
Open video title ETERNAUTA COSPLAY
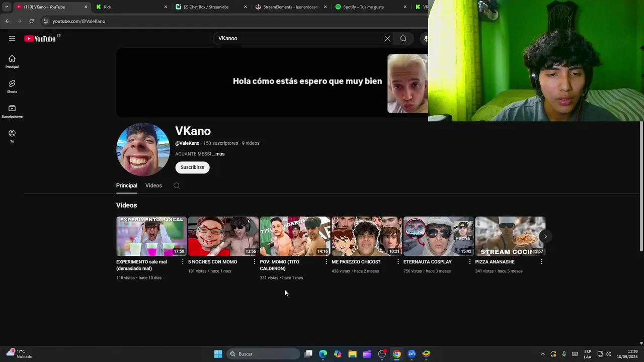[428, 262]
